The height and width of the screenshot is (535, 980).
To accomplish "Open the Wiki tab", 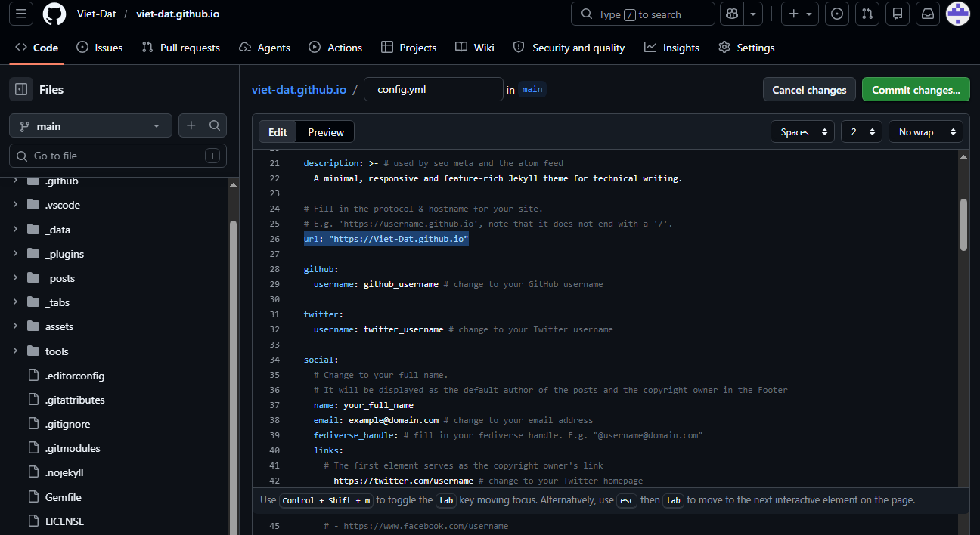I will coord(475,48).
